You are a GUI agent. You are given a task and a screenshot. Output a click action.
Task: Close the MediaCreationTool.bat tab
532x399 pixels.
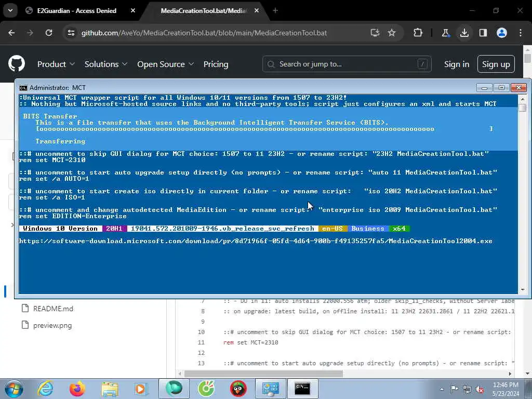pos(257,10)
